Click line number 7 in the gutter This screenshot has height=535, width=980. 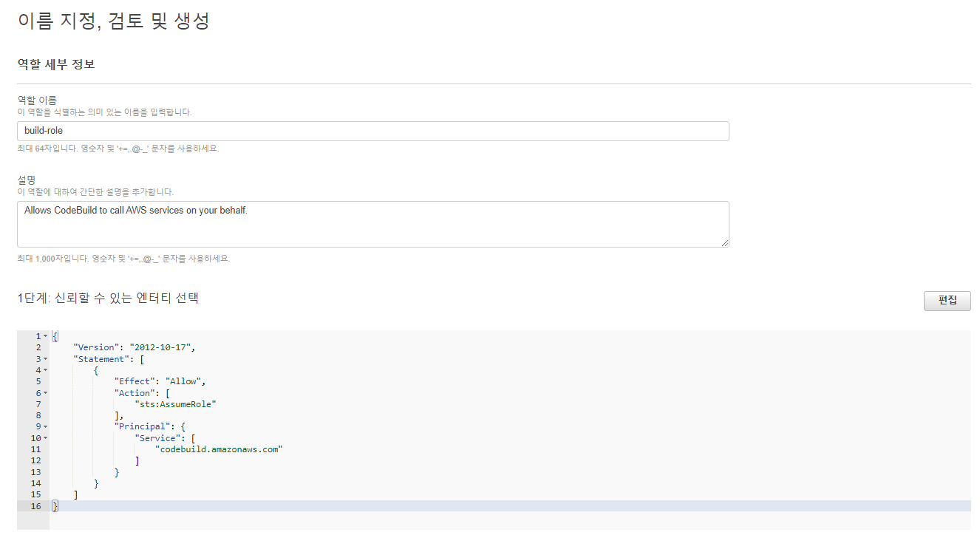point(38,404)
